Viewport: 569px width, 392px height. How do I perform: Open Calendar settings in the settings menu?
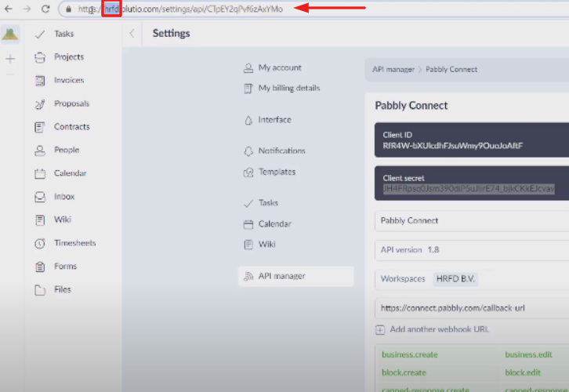click(x=274, y=224)
